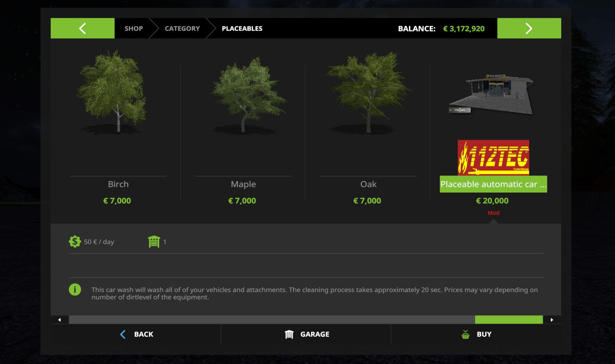
Task: Open the SHOP breadcrumb
Action: click(133, 29)
